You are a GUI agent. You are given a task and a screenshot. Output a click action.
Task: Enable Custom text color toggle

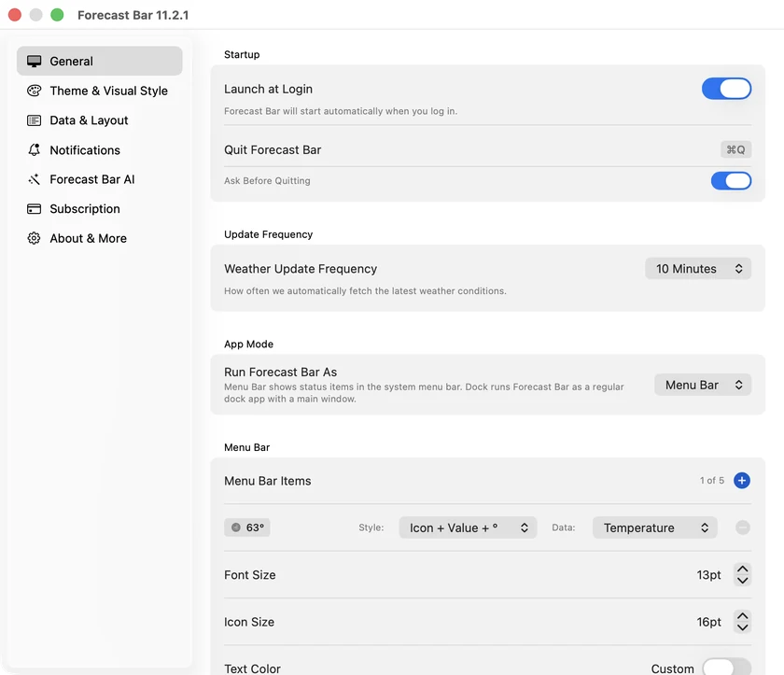pos(726,668)
